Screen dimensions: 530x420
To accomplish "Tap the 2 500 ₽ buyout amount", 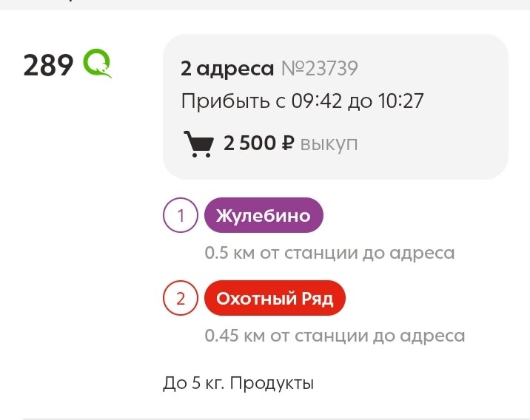I will click(x=259, y=143).
